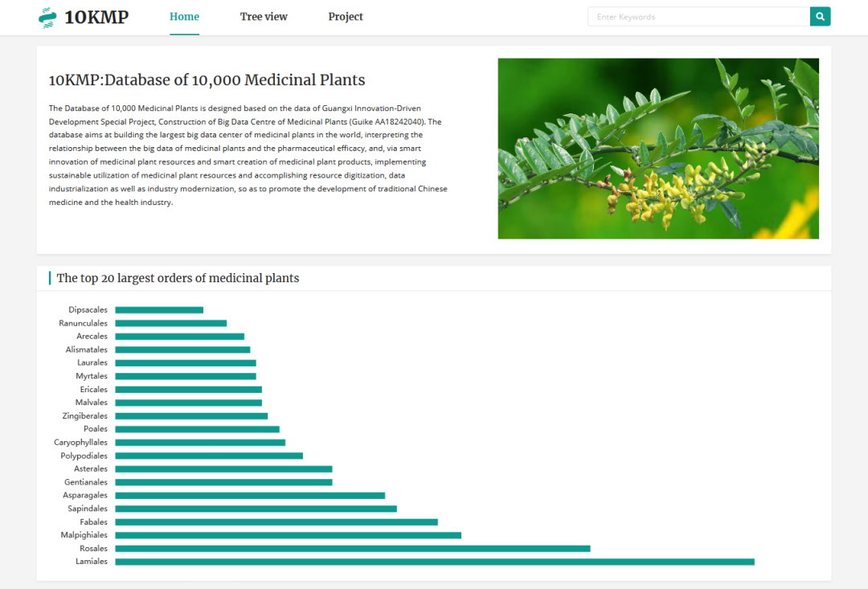Click the 10KMP site title text
The width and height of the screenshot is (868, 589).
coord(96,17)
